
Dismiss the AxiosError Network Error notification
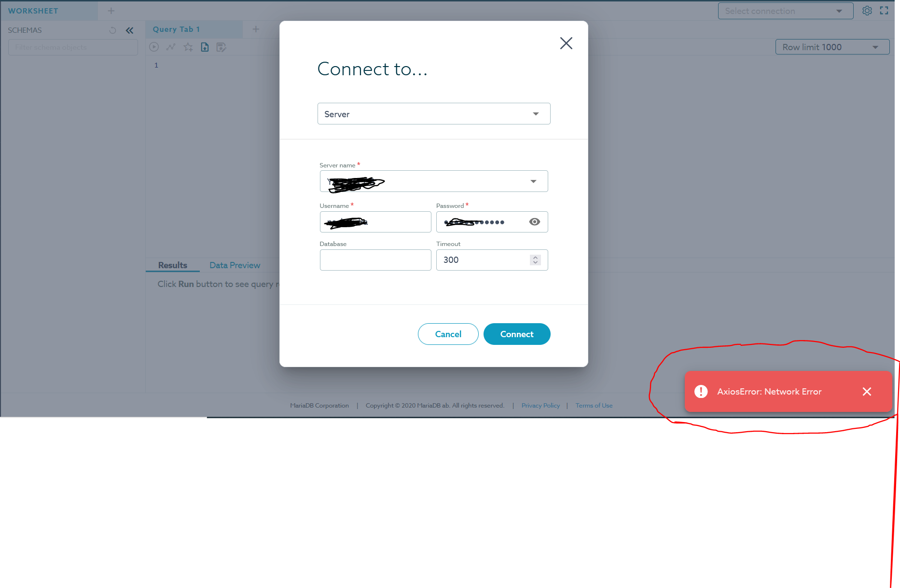(867, 392)
